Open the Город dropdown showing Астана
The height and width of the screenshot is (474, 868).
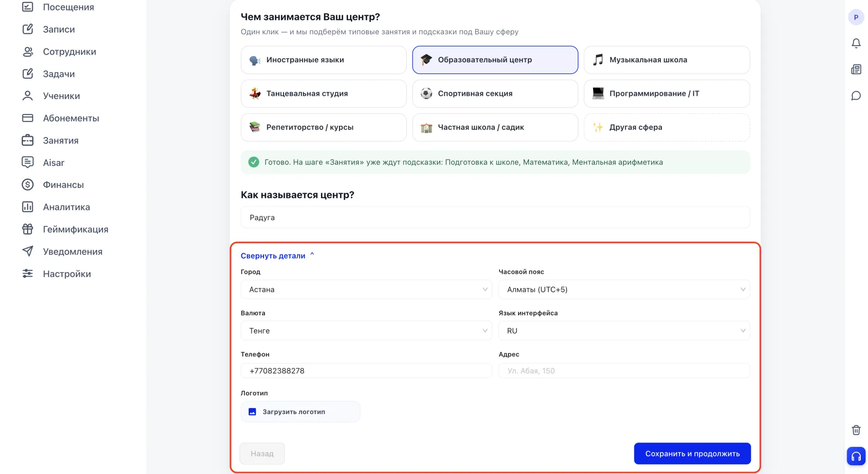[x=366, y=290]
